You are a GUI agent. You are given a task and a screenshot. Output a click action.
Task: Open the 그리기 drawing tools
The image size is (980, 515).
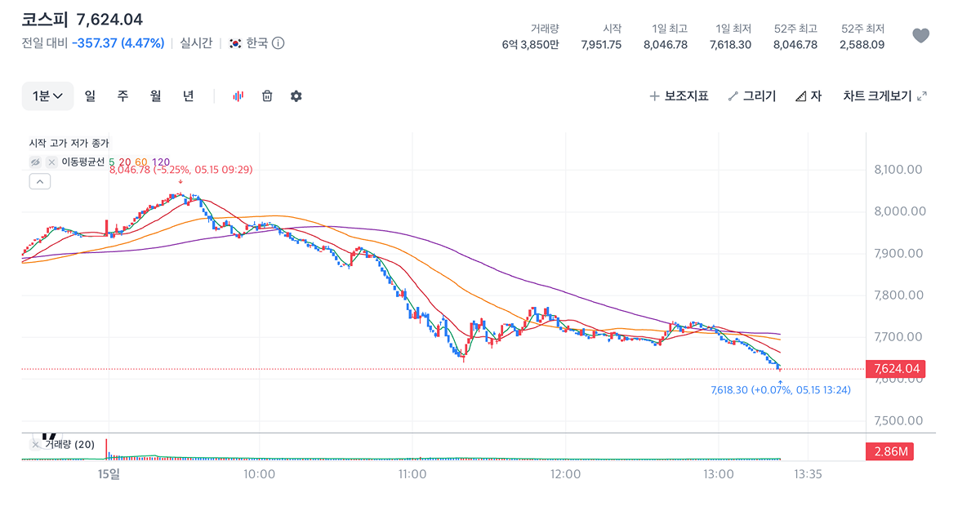751,96
